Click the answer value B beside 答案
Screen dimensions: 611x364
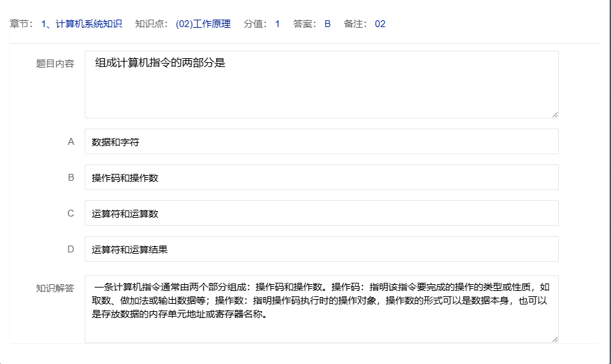tap(327, 24)
